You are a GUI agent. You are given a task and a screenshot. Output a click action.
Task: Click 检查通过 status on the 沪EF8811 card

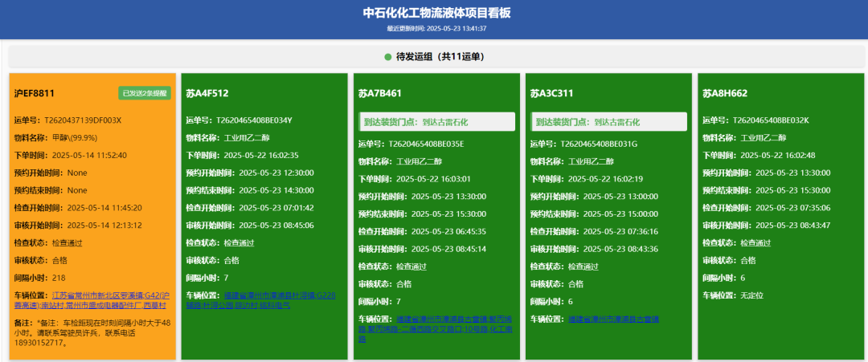tap(67, 242)
